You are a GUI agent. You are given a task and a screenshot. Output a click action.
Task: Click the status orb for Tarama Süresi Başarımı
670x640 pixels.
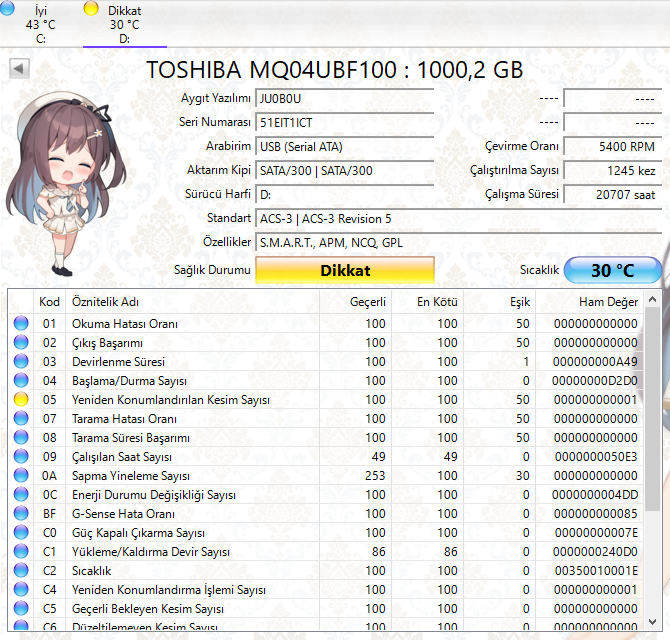click(21, 437)
